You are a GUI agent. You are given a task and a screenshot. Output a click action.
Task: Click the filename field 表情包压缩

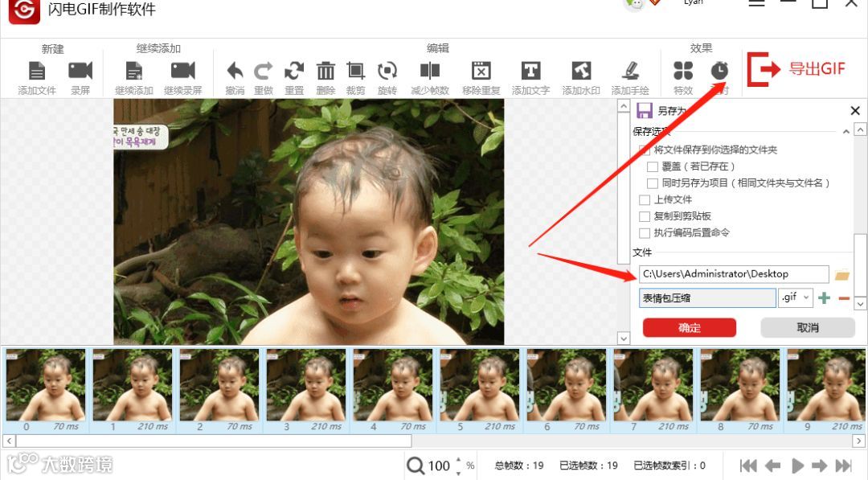tap(707, 297)
